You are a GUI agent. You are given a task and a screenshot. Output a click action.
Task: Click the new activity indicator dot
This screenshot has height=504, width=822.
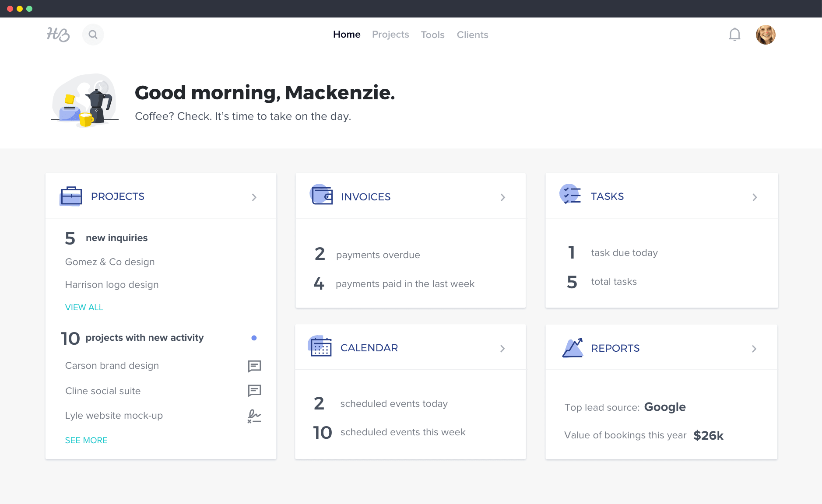pos(254,338)
